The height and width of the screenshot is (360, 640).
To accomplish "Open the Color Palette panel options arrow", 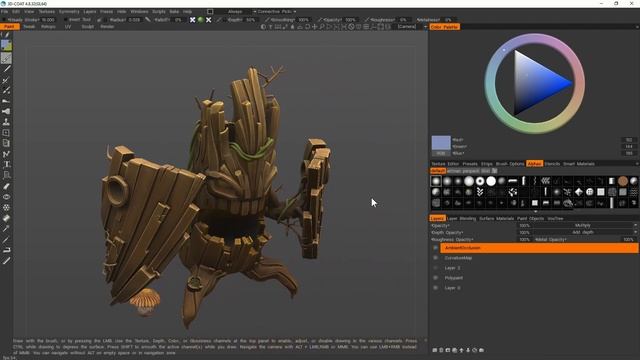I will pyautogui.click(x=637, y=27).
